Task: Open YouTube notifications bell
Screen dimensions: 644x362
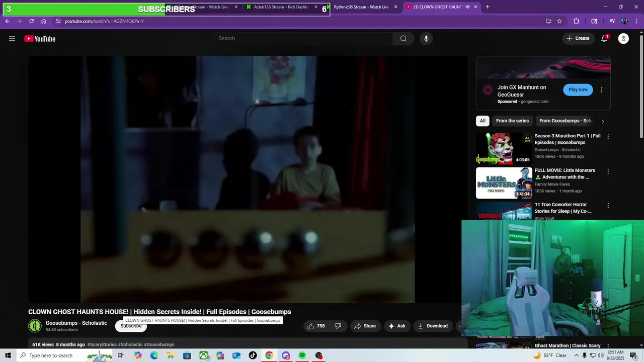Action: click(x=604, y=39)
